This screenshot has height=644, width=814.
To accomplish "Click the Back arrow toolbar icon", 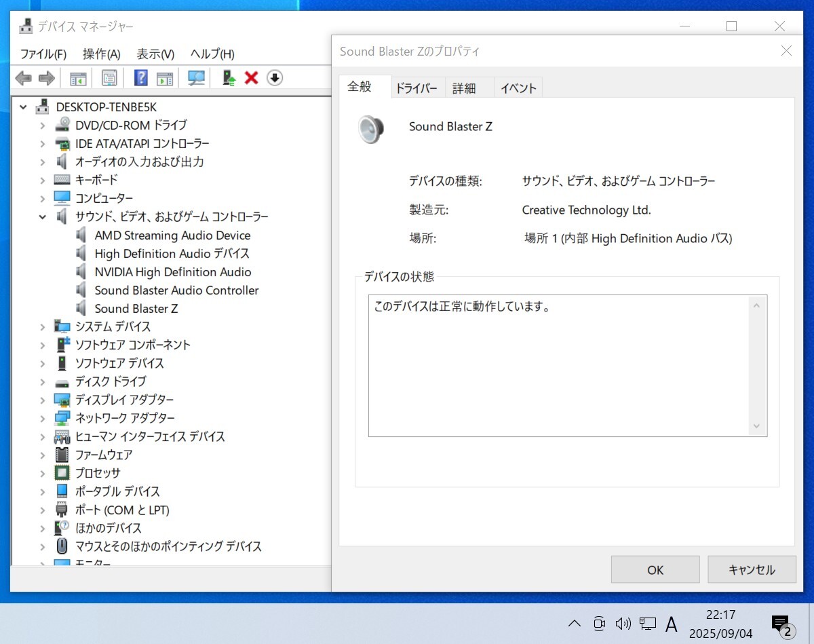I will pyautogui.click(x=24, y=78).
